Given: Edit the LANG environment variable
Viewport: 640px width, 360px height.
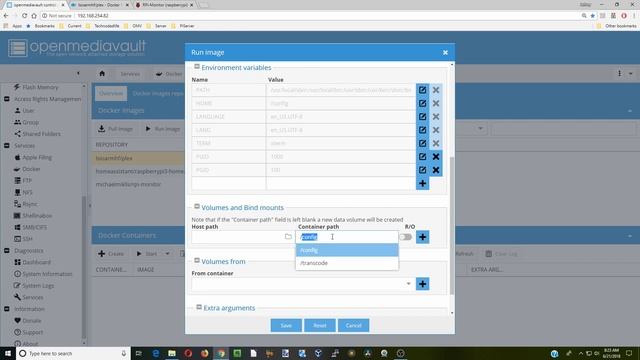Looking at the screenshot, I should (x=422, y=130).
